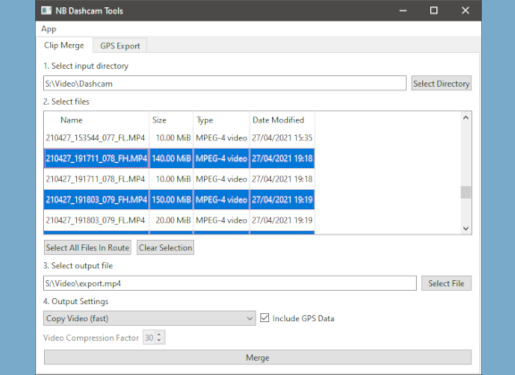The height and width of the screenshot is (375, 515).
Task: Sort files by the Name column header
Action: [x=96, y=120]
